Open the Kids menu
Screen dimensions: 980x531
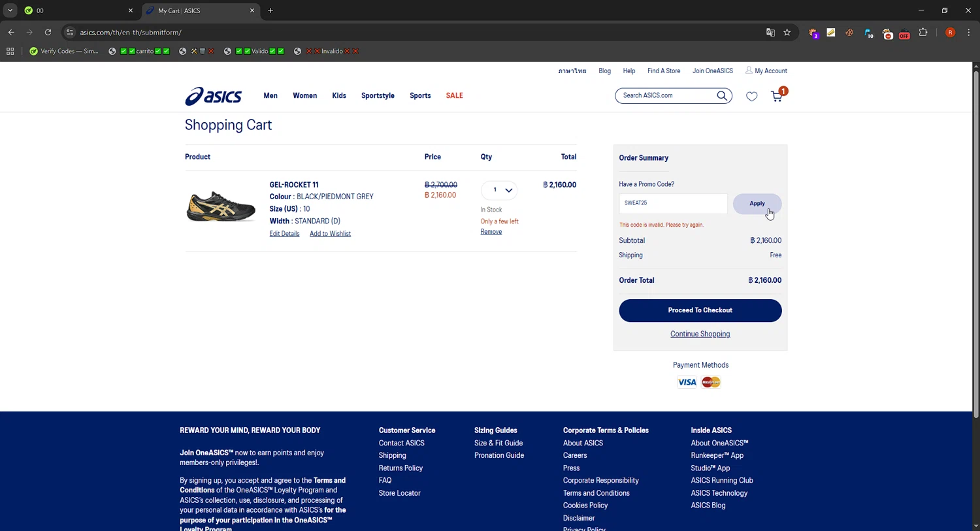pyautogui.click(x=339, y=96)
